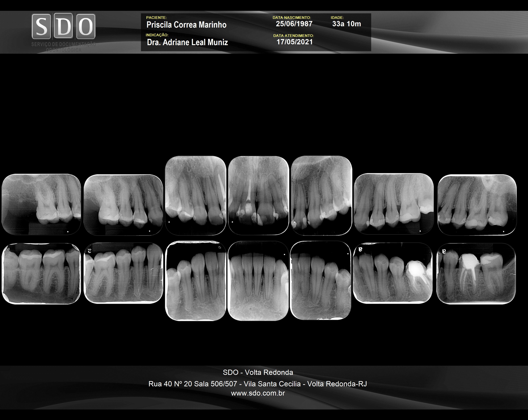Image resolution: width=528 pixels, height=420 pixels.
Task: Open upper radiograph right of central incisors
Action: 321,195
